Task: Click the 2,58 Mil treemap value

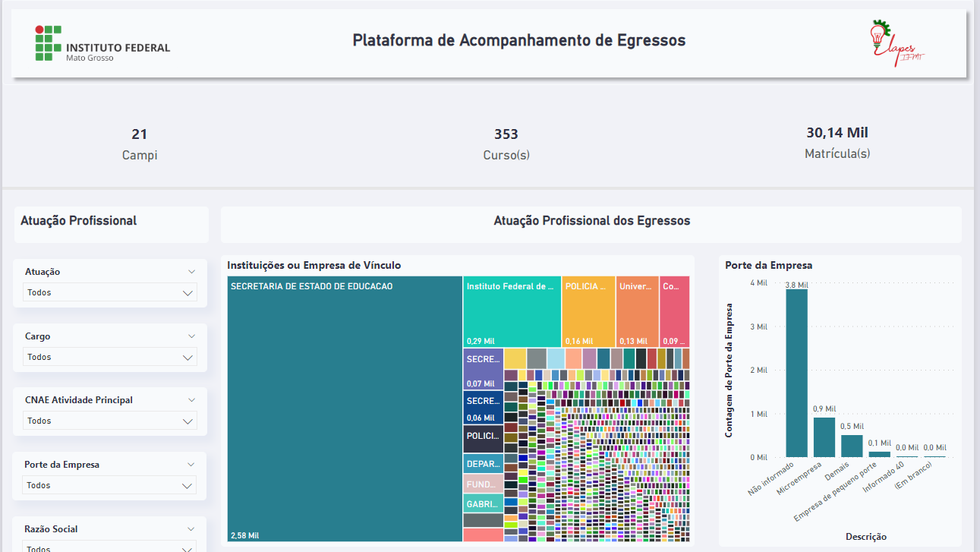Action: point(244,535)
